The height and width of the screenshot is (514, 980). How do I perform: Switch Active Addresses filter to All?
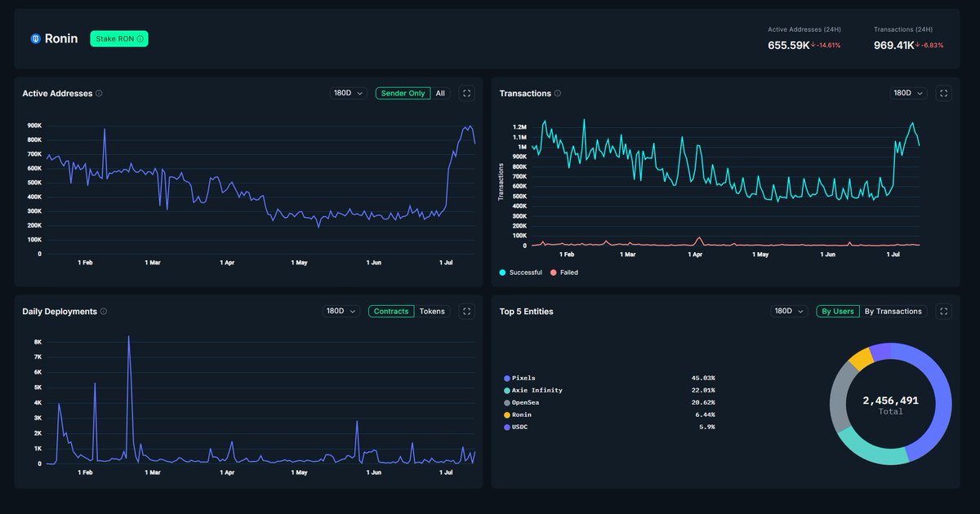point(440,93)
